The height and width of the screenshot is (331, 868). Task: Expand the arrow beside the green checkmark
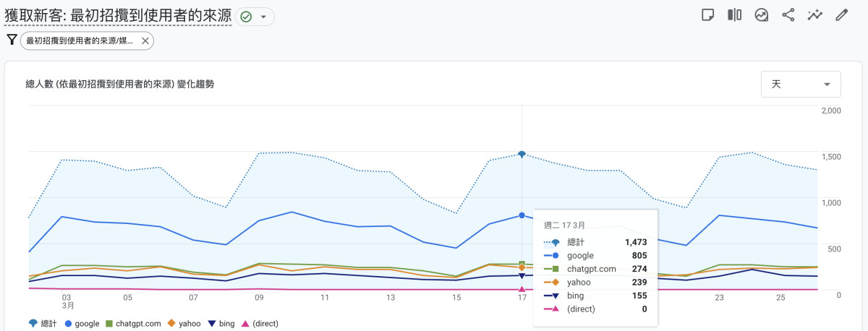pyautogui.click(x=263, y=17)
